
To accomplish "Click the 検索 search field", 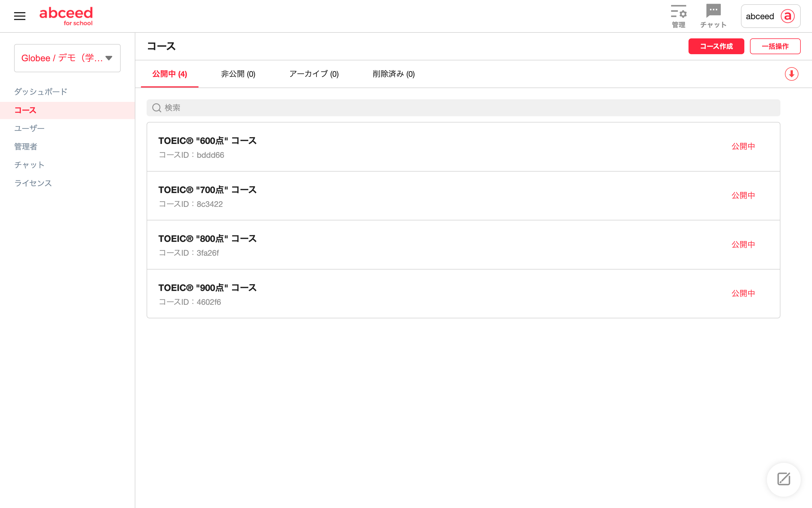I will (464, 108).
